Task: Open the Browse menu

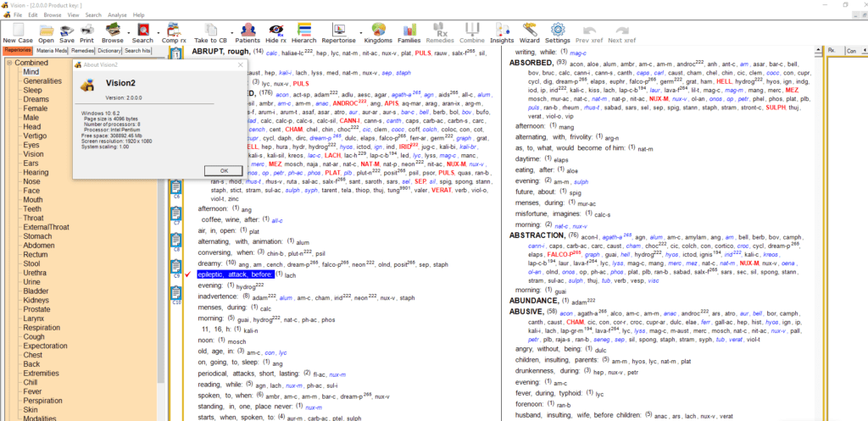Action: [53, 15]
